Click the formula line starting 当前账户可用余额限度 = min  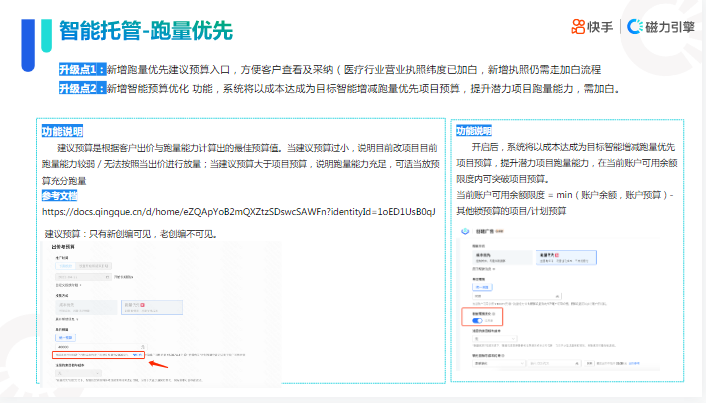565,195
